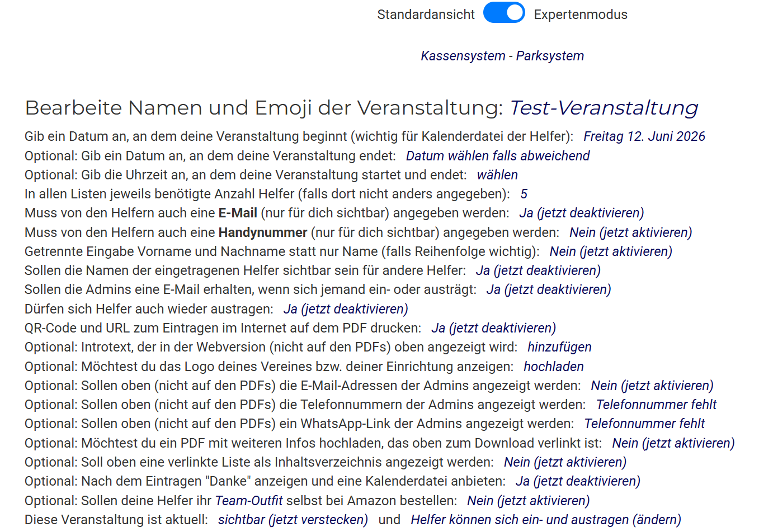Activate separate Vorname and Nachname input
This screenshot has height=532, width=759.
click(610, 251)
